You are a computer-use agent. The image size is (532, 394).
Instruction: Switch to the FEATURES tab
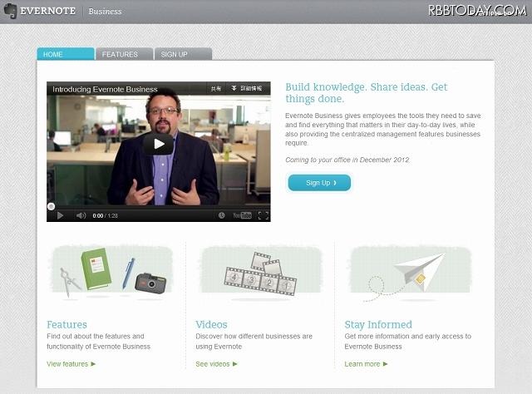click(x=124, y=54)
